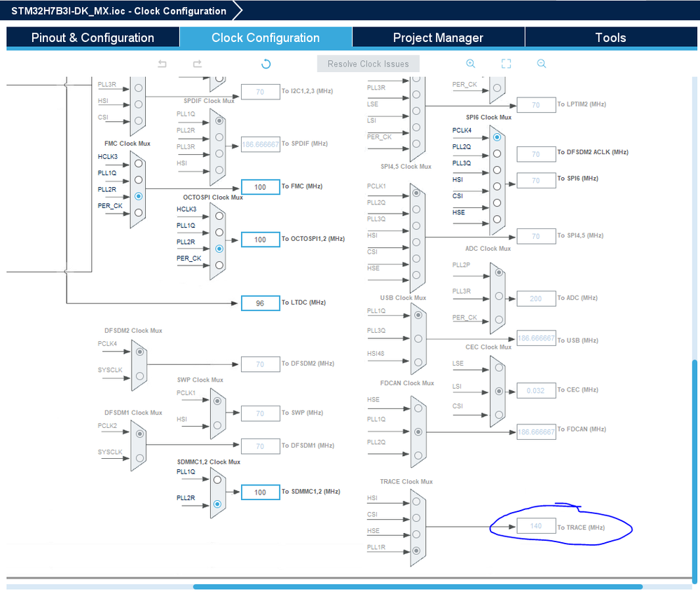Click the zoom out magnifier icon

pos(542,63)
